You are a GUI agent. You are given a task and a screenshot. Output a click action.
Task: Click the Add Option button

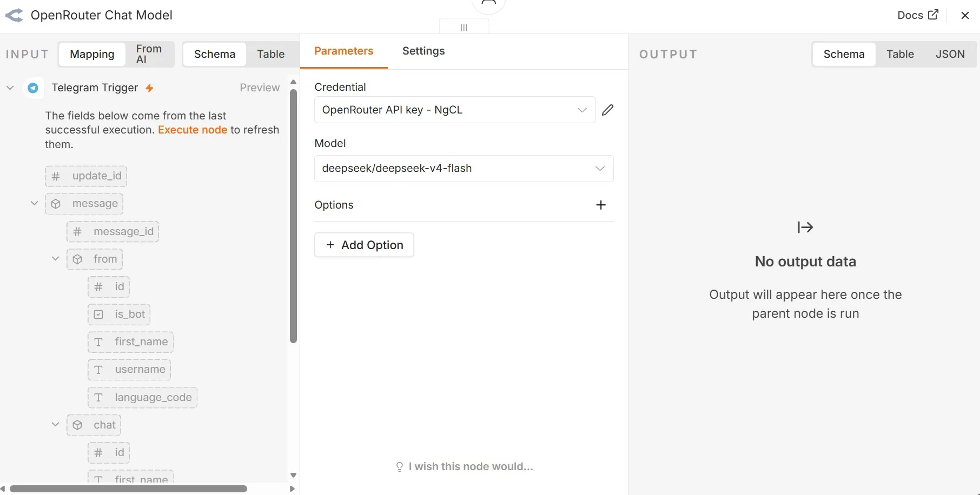[x=364, y=245]
